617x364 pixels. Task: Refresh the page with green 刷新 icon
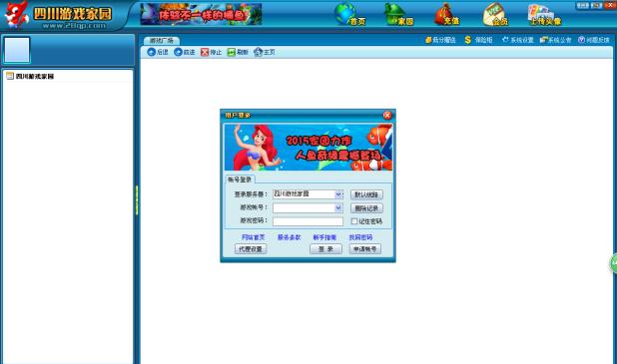pyautogui.click(x=232, y=52)
